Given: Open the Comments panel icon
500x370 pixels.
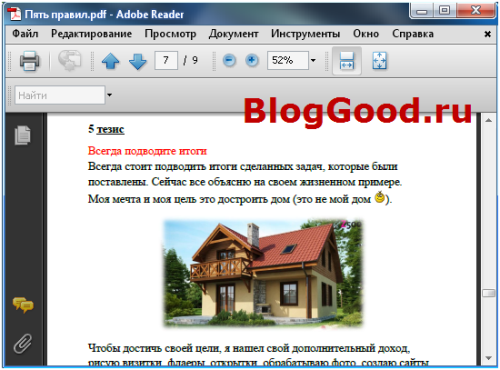Looking at the screenshot, I should click(x=23, y=305).
